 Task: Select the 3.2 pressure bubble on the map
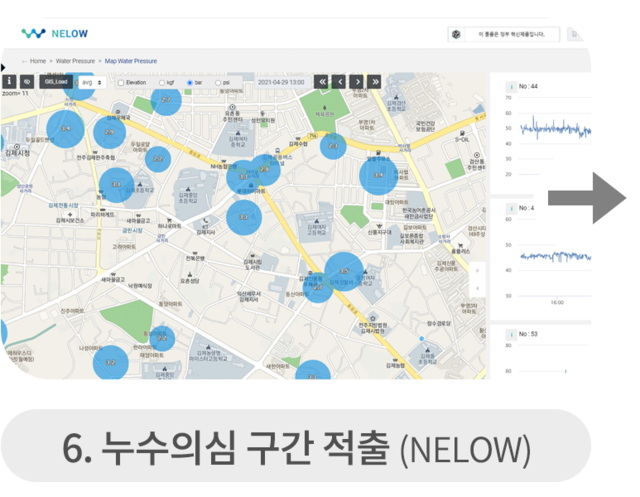111,362
